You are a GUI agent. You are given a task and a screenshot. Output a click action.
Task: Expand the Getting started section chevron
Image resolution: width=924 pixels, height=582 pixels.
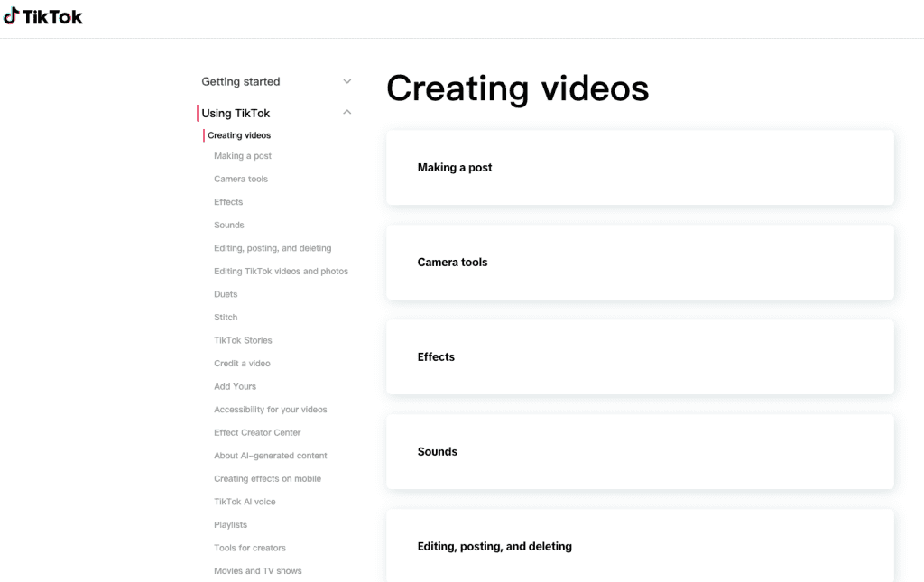(x=347, y=82)
